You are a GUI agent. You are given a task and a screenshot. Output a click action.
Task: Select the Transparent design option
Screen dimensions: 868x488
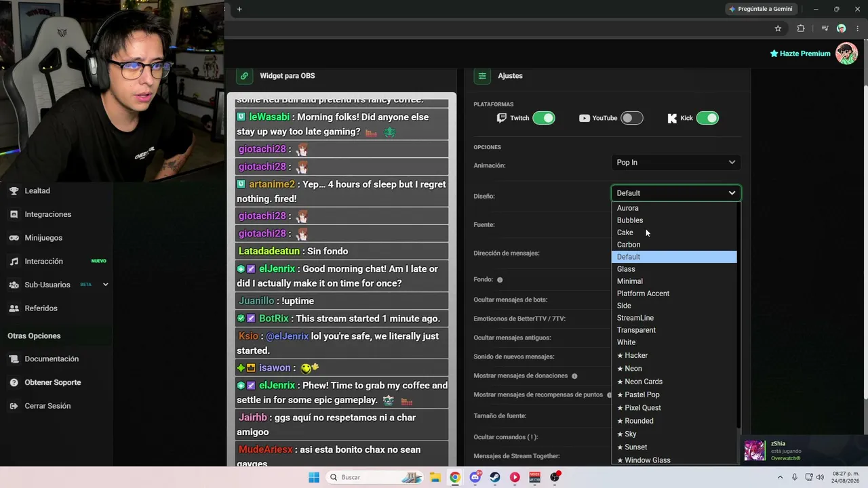pos(674,330)
